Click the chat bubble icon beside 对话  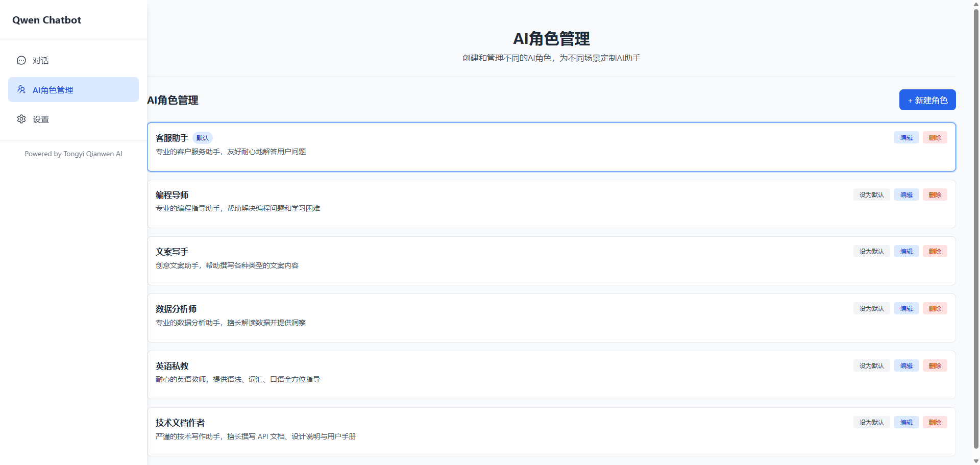21,60
